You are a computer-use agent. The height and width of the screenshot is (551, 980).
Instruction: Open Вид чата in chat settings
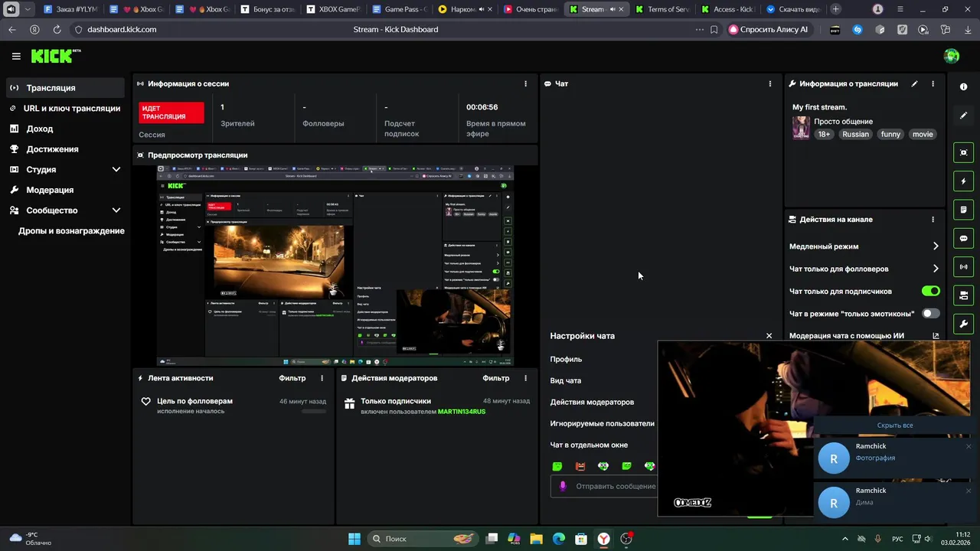(566, 380)
